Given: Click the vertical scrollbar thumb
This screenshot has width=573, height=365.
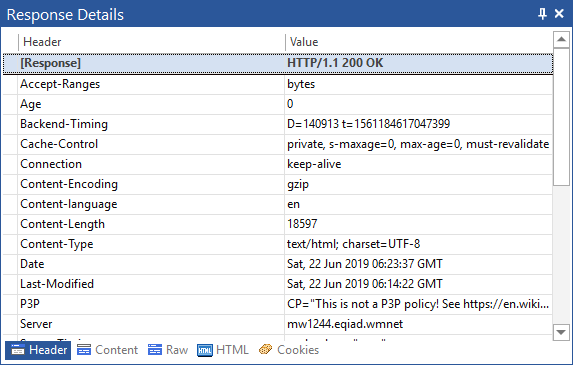Looking at the screenshot, I should point(561,117).
